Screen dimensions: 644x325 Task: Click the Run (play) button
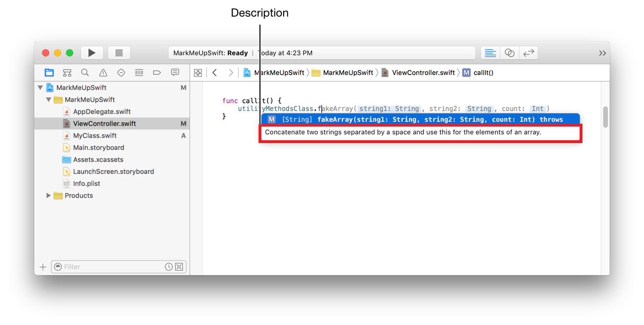coord(92,53)
